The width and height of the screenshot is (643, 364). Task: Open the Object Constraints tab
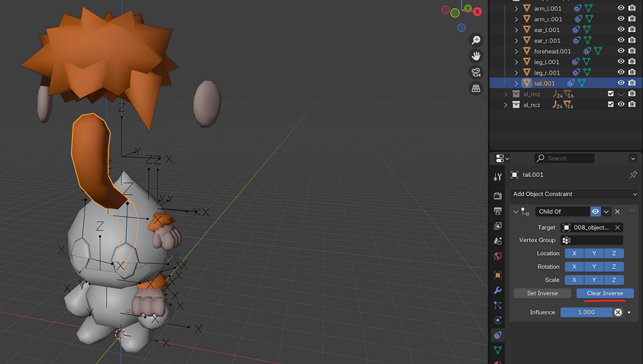(498, 335)
